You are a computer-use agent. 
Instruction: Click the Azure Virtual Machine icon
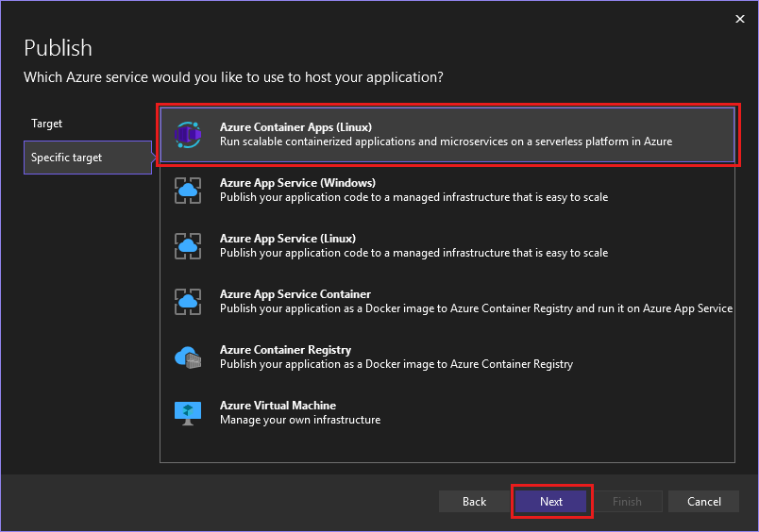click(x=188, y=413)
